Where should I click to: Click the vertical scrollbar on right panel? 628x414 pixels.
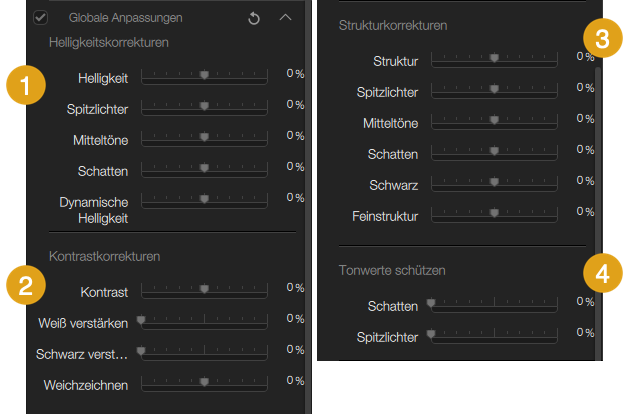tap(599, 200)
